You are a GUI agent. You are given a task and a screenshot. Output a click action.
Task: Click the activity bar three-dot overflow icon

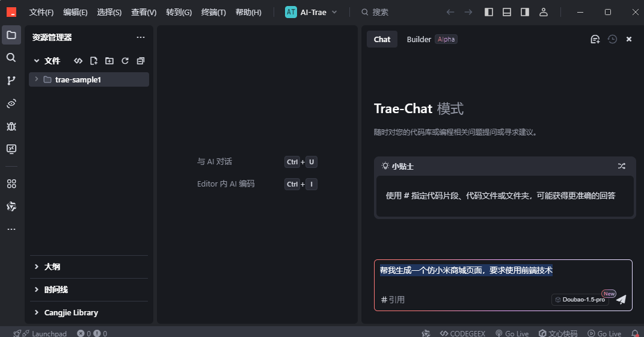(11, 229)
